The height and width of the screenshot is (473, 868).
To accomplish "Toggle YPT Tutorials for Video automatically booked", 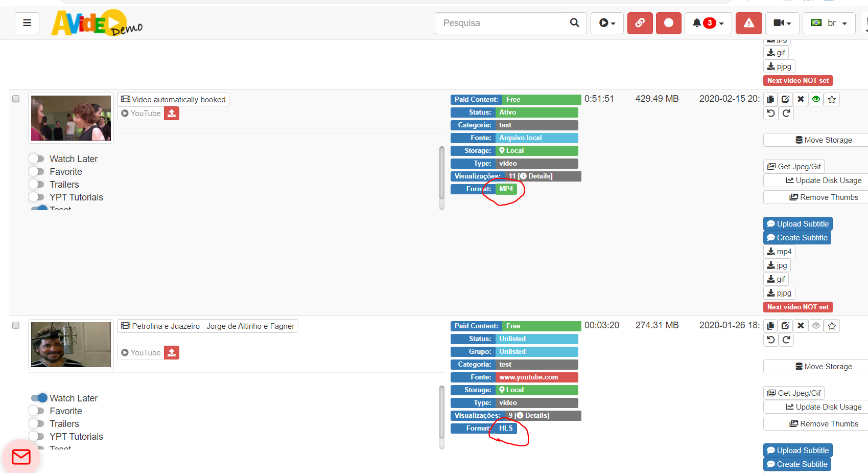I will pyautogui.click(x=37, y=197).
